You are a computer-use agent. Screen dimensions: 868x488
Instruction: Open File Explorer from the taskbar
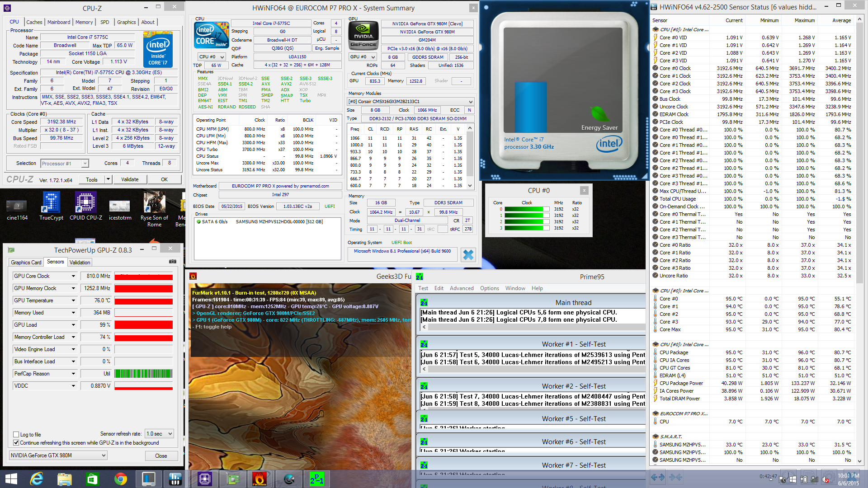64,479
